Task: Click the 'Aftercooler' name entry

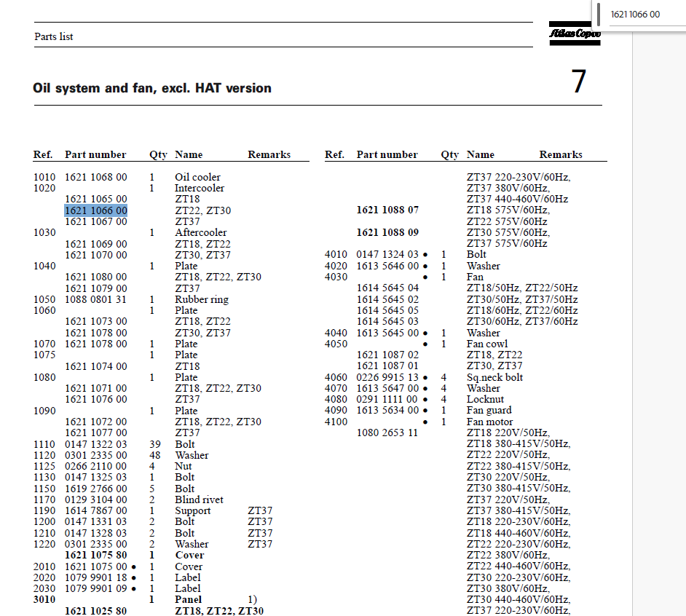Action: pyautogui.click(x=201, y=233)
